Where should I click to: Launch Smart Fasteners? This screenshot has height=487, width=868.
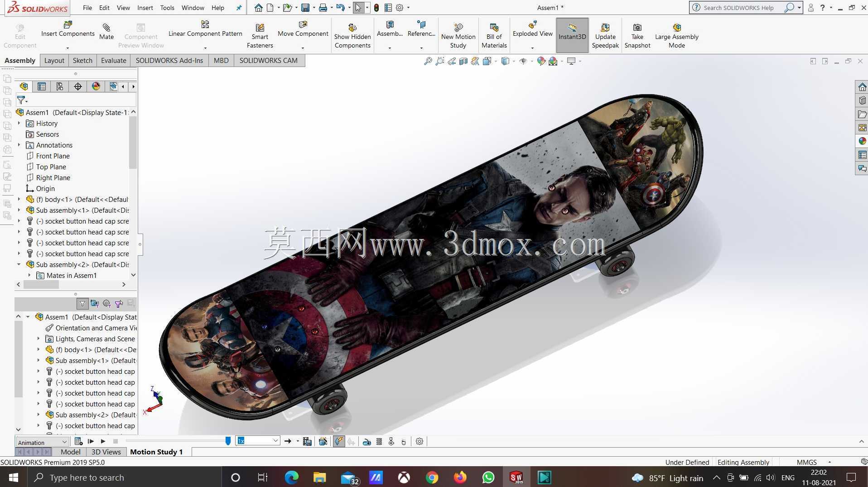click(x=260, y=36)
